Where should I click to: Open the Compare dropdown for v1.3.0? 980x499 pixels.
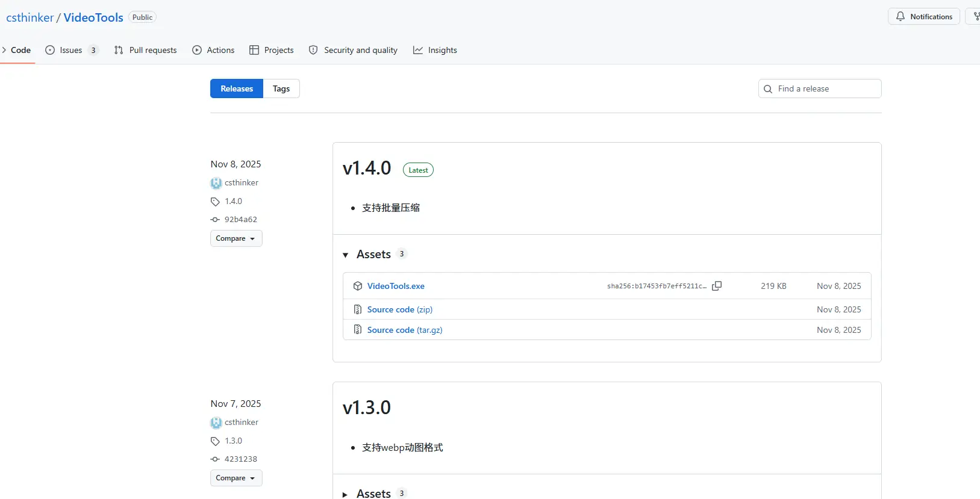click(236, 478)
